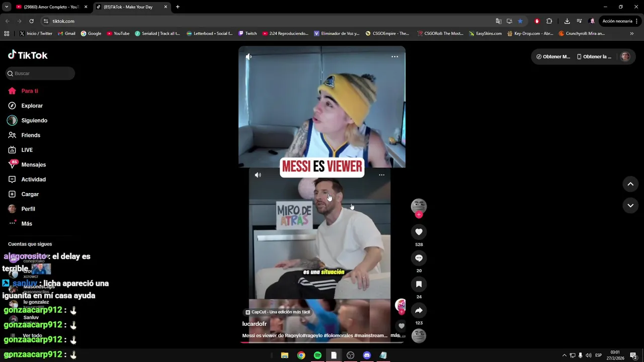The height and width of the screenshot is (362, 644).
Task: Like the video with the heart icon
Action: 419,232
